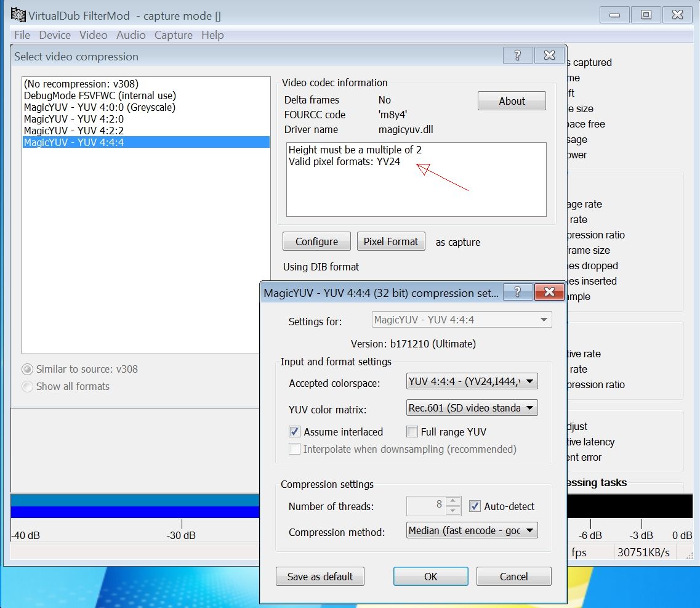The width and height of the screenshot is (700, 608).
Task: Expand the YUV color matrix dropdown
Action: coord(472,408)
